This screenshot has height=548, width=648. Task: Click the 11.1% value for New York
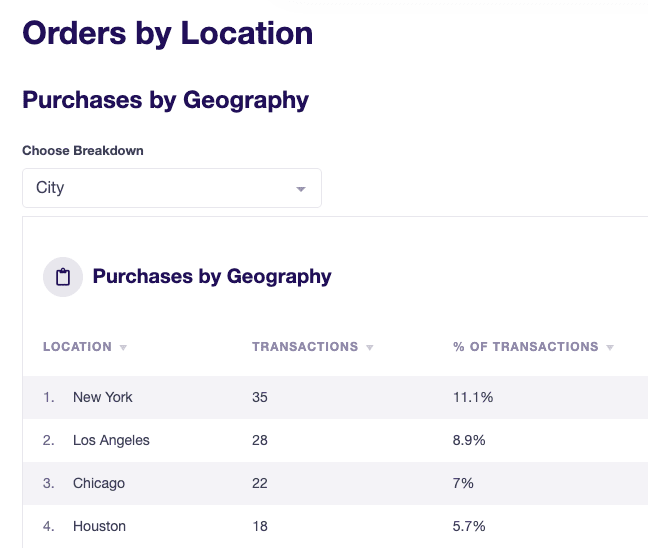point(473,398)
